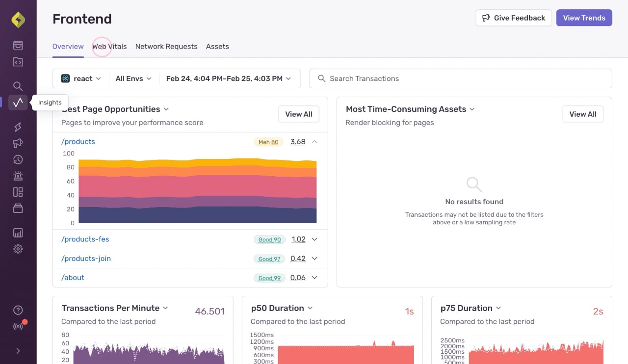
Task: Click the Explore search icon in sidebar
Action: (18, 86)
